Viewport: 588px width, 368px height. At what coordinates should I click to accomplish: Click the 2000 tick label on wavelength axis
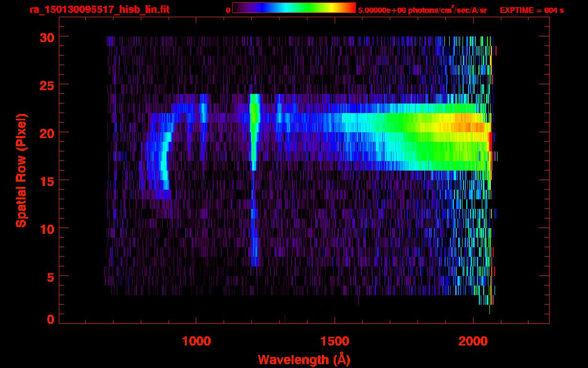tap(473, 341)
